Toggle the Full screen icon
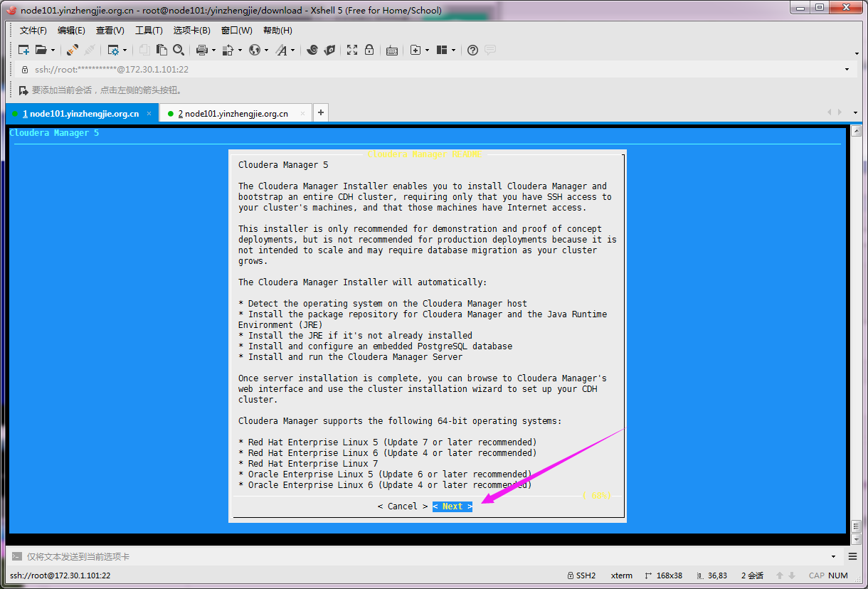 click(352, 50)
